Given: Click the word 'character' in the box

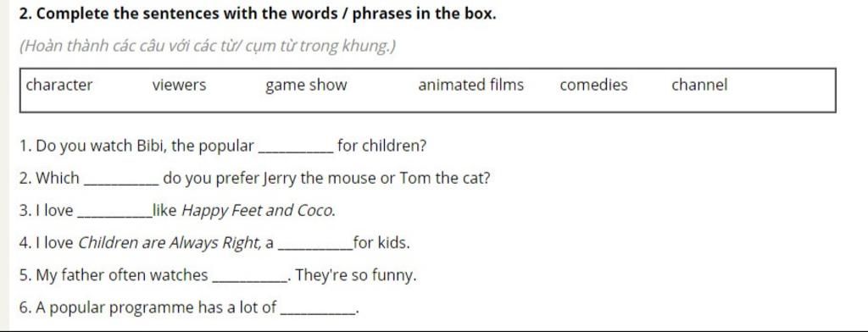Looking at the screenshot, I should [x=59, y=86].
